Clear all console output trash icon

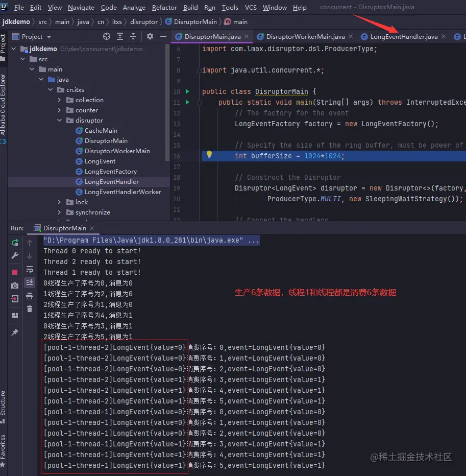(30, 309)
